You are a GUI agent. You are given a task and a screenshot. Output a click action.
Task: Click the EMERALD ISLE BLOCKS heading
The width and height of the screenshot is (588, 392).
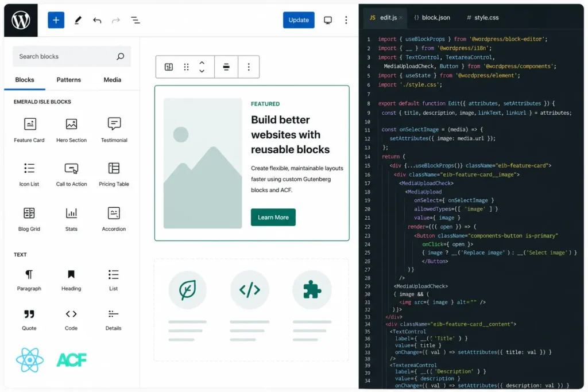[x=42, y=102]
